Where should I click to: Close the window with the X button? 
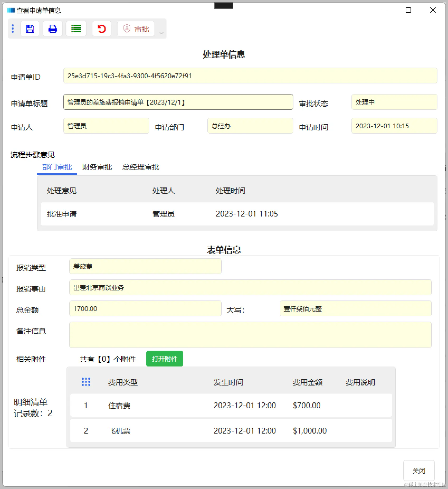[433, 10]
